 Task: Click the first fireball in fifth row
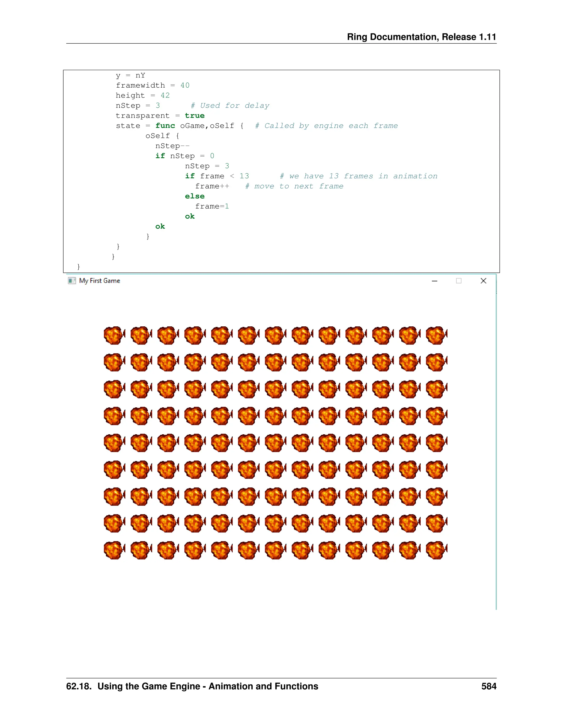114,443
